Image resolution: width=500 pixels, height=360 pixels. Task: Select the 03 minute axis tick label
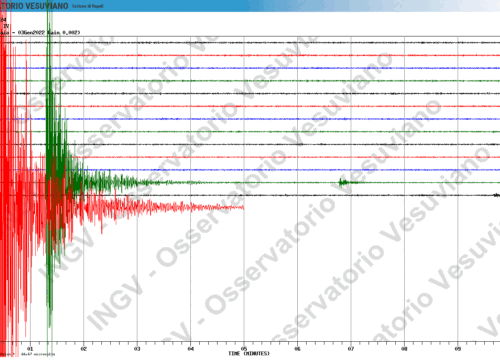point(137,349)
